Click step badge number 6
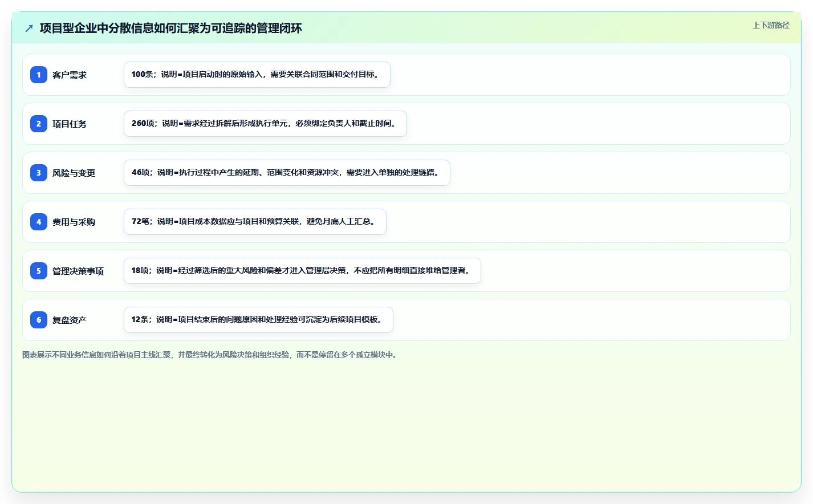Image resolution: width=813 pixels, height=504 pixels. coord(39,320)
